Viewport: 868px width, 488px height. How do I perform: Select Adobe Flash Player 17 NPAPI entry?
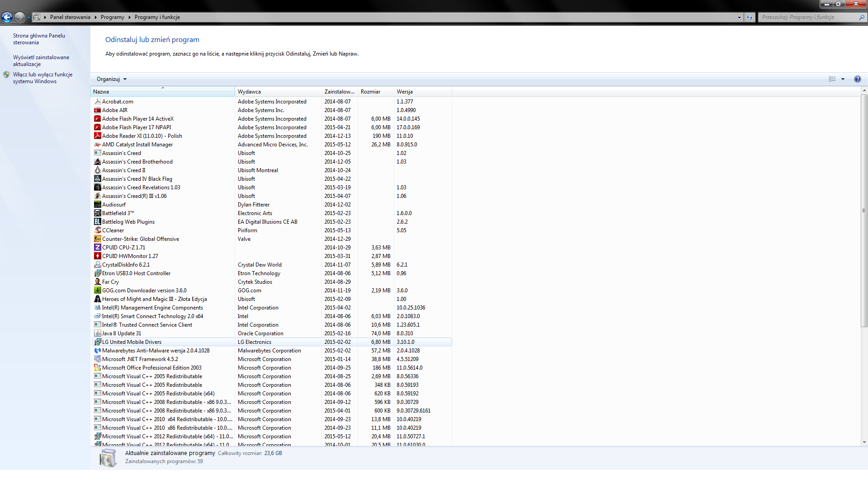[x=272, y=127]
